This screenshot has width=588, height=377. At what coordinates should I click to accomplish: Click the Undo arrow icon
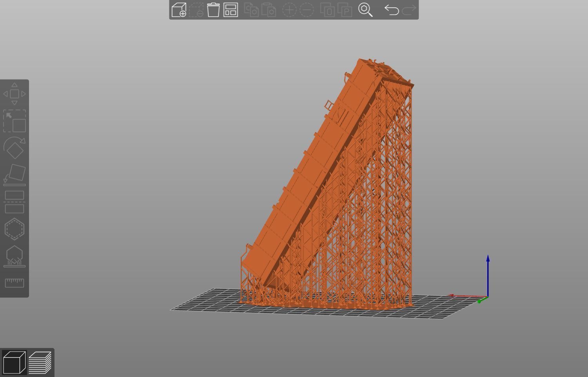[x=391, y=10]
